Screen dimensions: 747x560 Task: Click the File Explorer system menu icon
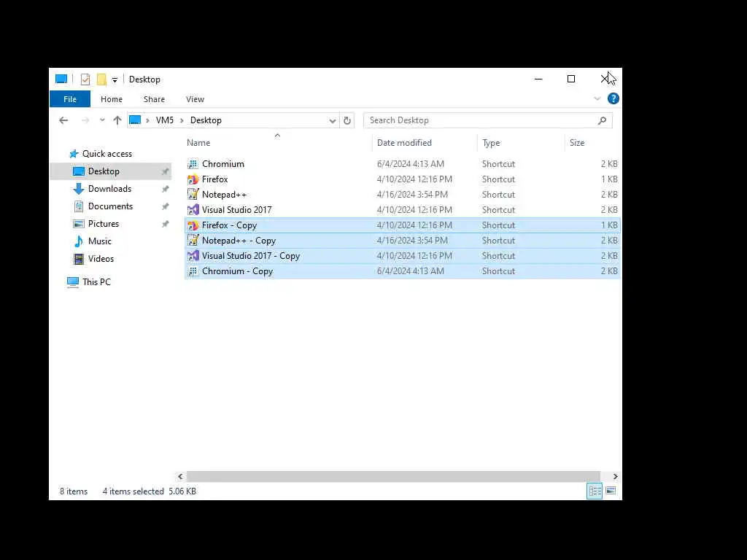pyautogui.click(x=61, y=79)
